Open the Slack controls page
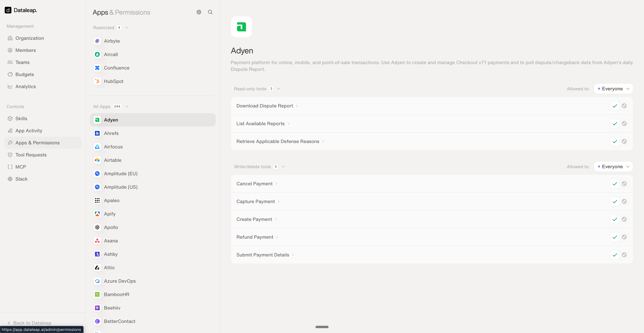The width and height of the screenshot is (644, 333). tap(43, 179)
